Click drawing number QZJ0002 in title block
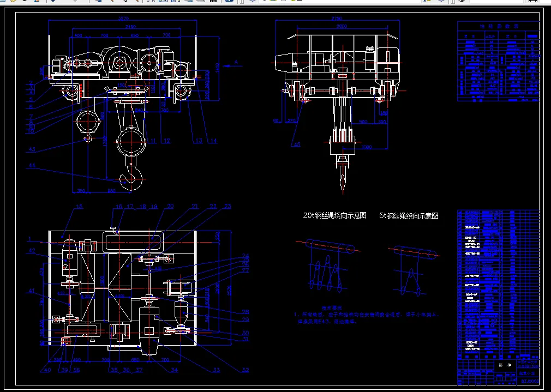This screenshot has height=392, width=551. [x=530, y=381]
